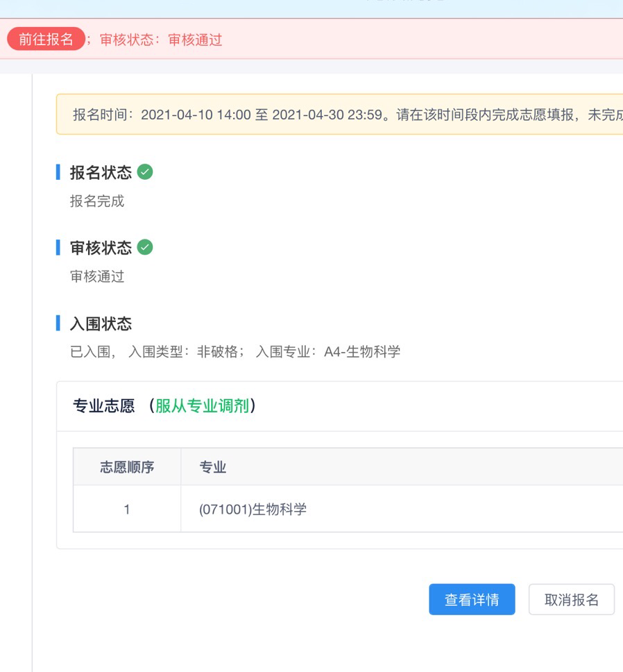
Task: Click the red 前往报名 button
Action: coord(46,40)
